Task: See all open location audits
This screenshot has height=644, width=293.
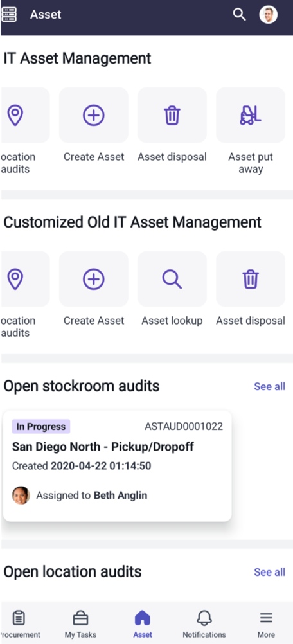Action: tap(269, 572)
